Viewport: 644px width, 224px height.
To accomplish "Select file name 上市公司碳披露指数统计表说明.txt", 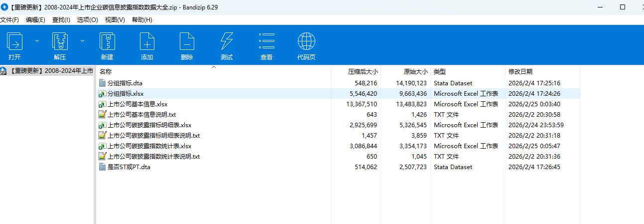I will pos(154,157).
